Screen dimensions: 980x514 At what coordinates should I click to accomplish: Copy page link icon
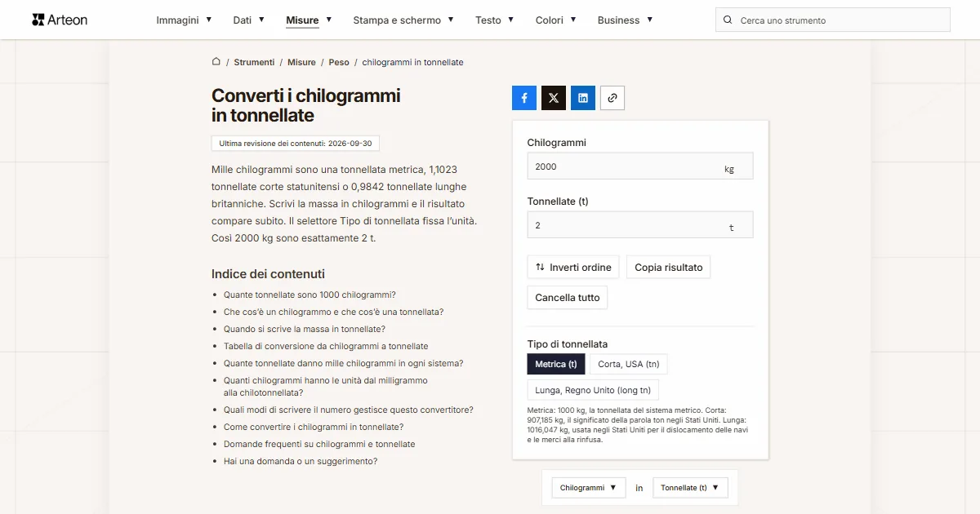(x=612, y=98)
